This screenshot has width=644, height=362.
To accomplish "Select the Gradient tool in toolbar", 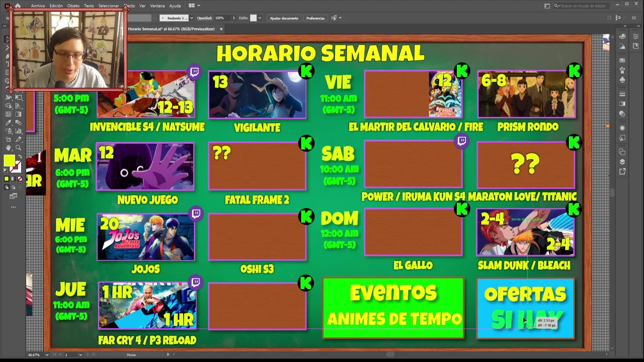I will pyautogui.click(x=19, y=114).
